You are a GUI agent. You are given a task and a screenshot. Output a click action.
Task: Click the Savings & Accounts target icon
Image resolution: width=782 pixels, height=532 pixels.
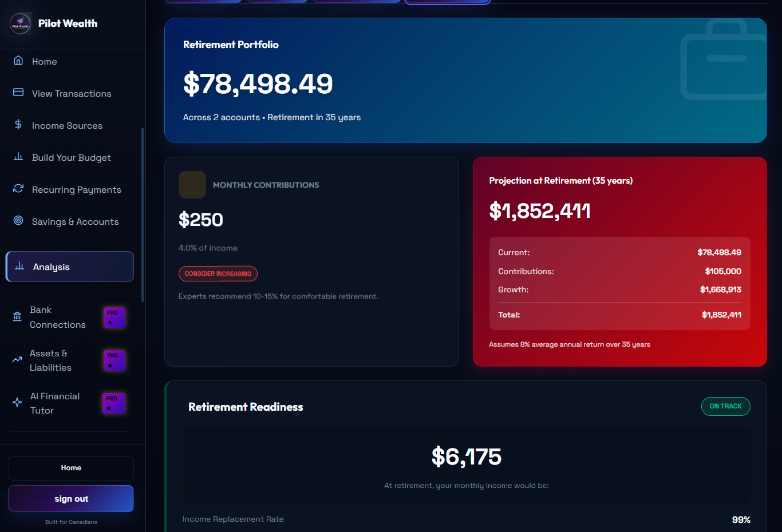pyautogui.click(x=18, y=220)
